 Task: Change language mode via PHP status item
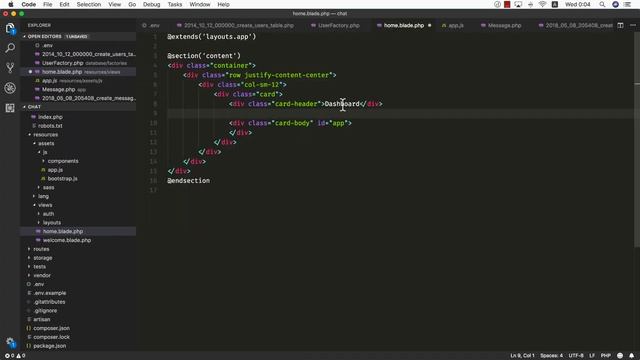[606, 356]
